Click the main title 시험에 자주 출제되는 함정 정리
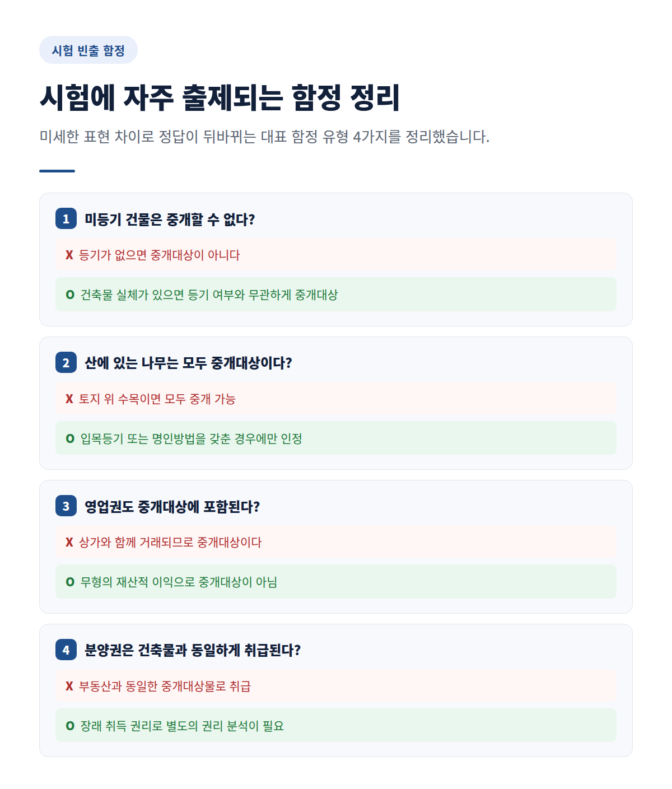 point(220,97)
